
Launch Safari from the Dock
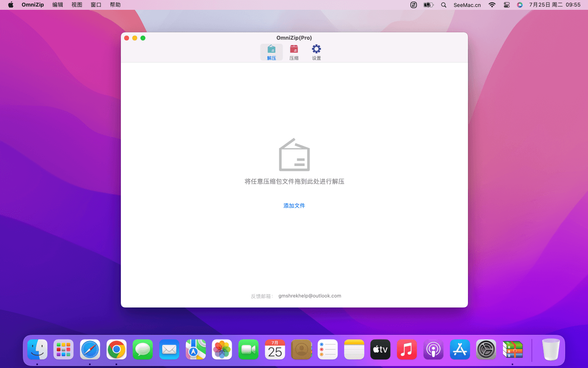pyautogui.click(x=90, y=350)
